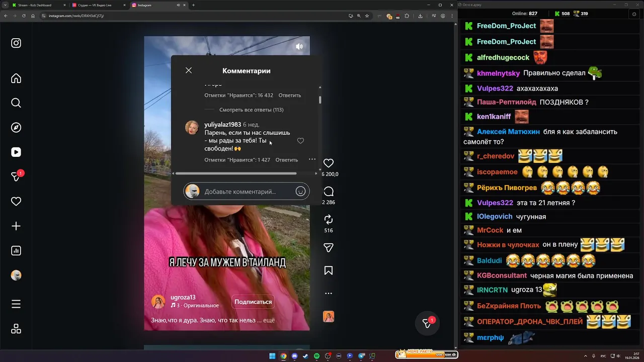Open dashboard chart icon in sidebar
644x362 pixels.
click(16, 251)
